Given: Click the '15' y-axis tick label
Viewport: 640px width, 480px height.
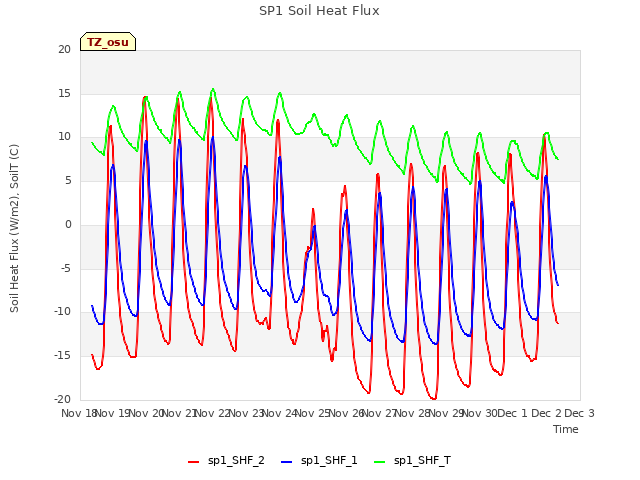Looking at the screenshot, I should point(64,93).
